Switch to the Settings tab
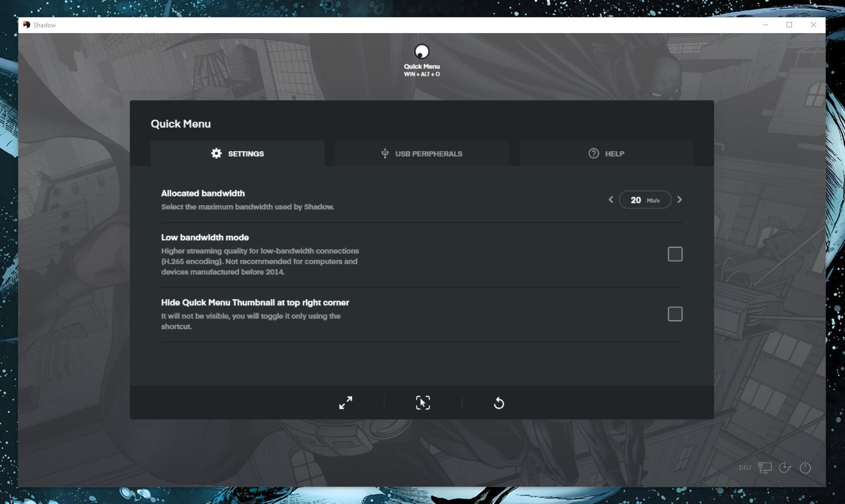This screenshot has height=504, width=845. 238,153
